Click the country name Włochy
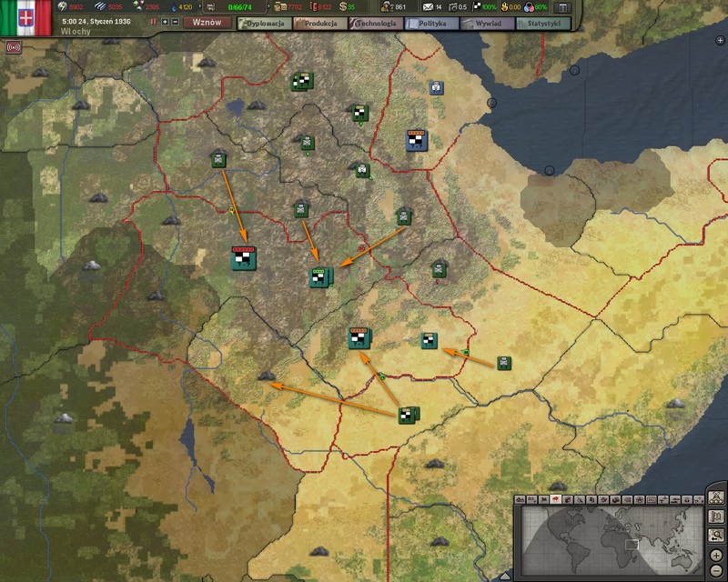 76,32
